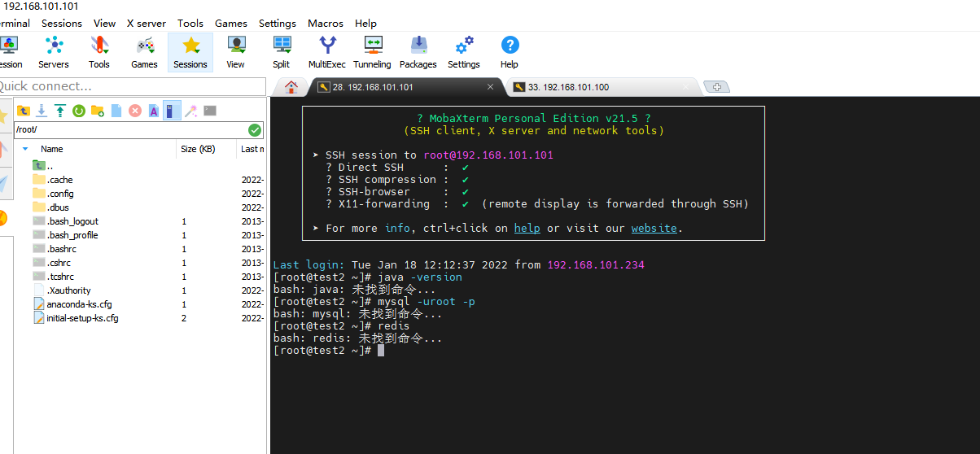980x454 pixels.
Task: Click the View toolbar icon
Action: click(236, 52)
